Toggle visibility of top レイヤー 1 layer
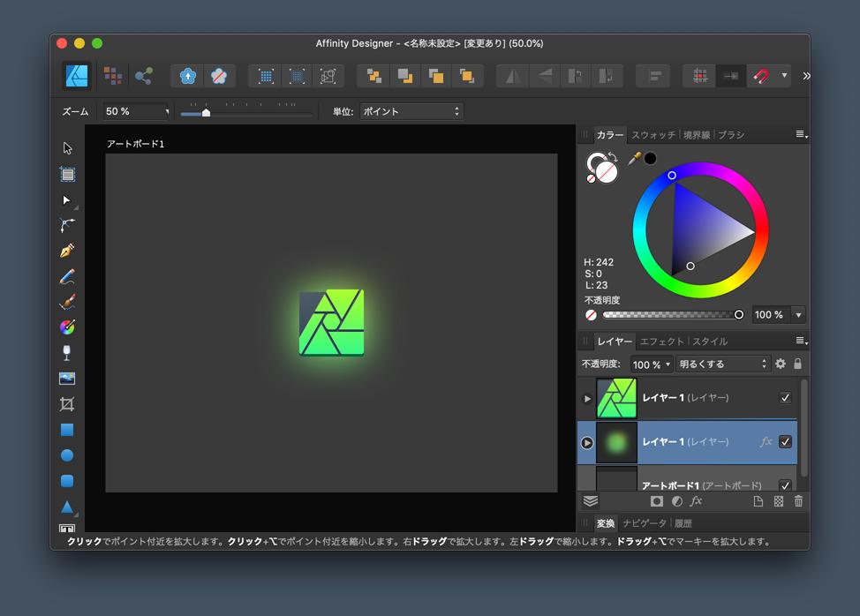 tap(786, 397)
